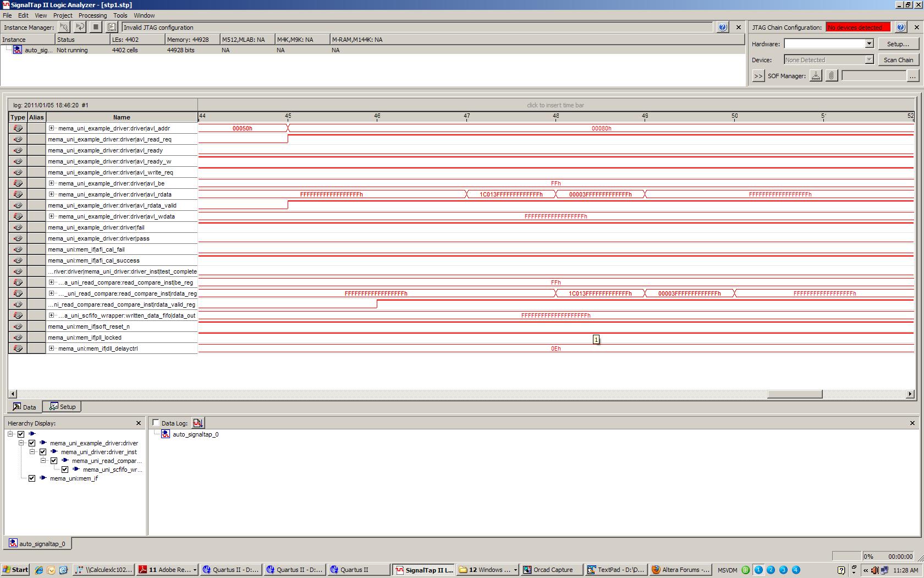924x578 pixels.
Task: Open TextPad from the taskbar
Action: pos(616,570)
